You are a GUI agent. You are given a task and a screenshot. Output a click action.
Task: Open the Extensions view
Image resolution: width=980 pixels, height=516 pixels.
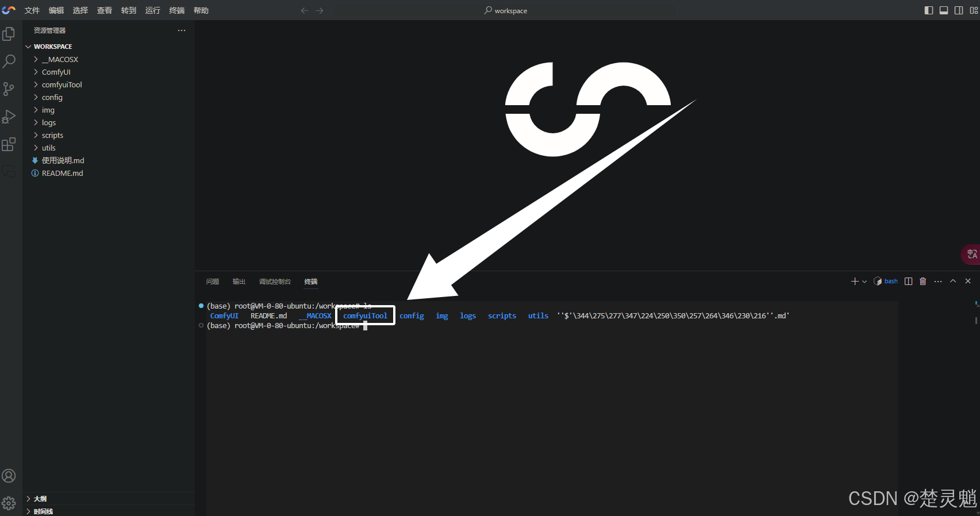[9, 144]
